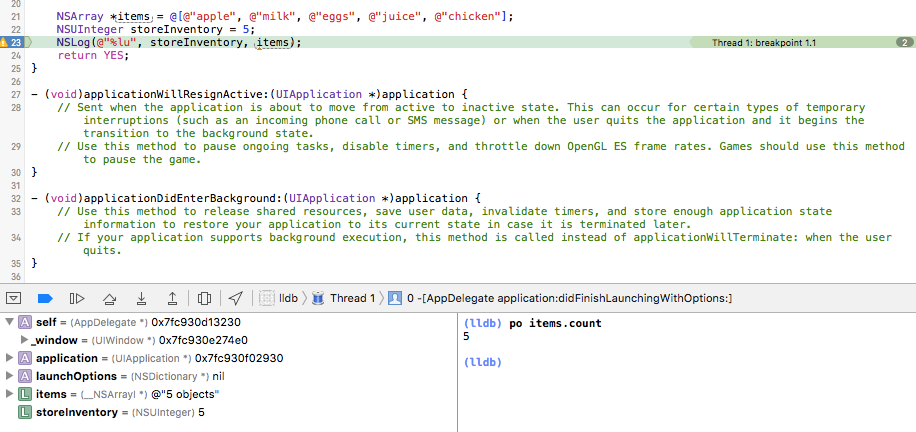Open the Debug View Hierarchy icon

(204, 298)
